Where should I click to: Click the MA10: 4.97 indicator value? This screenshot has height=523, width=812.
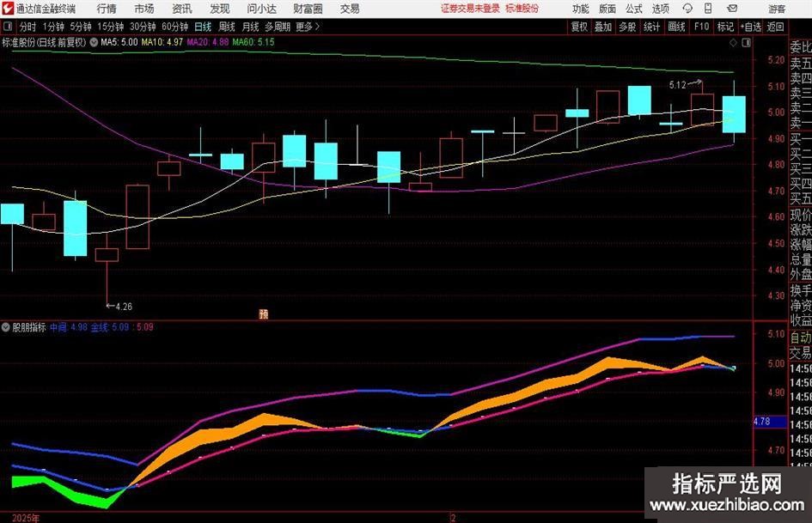tap(162, 42)
